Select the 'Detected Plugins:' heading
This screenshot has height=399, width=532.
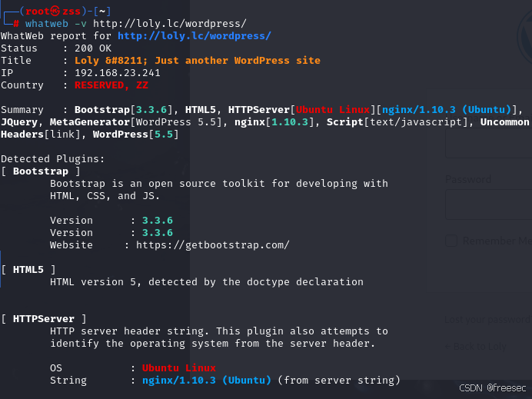click(x=52, y=159)
